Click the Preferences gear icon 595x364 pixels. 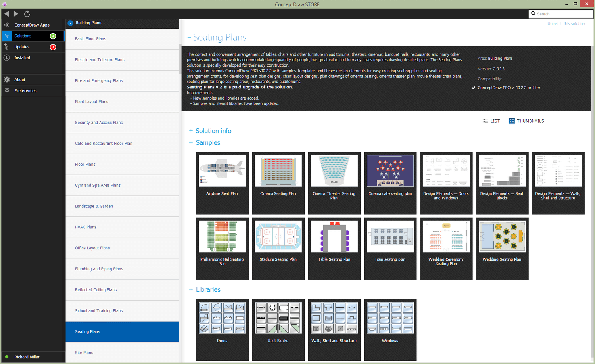6,90
